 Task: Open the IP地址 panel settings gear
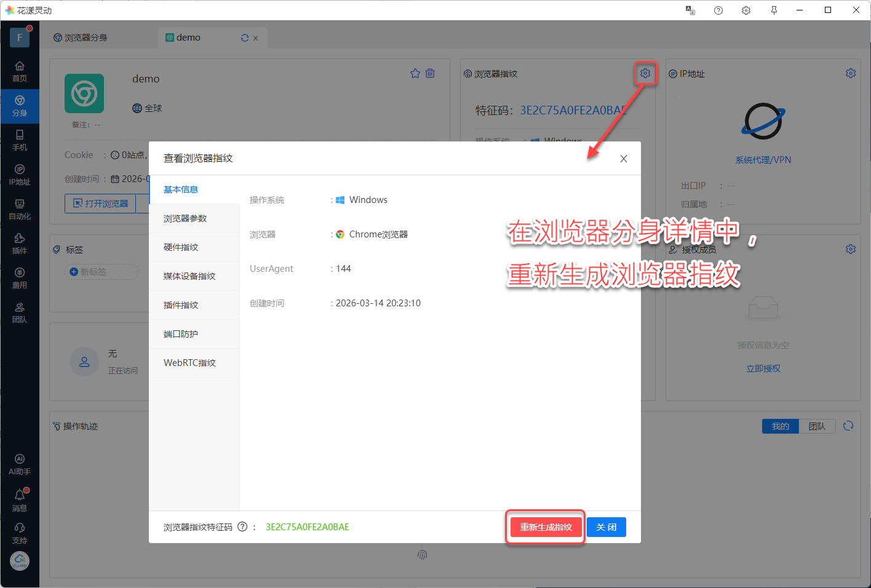coord(850,73)
